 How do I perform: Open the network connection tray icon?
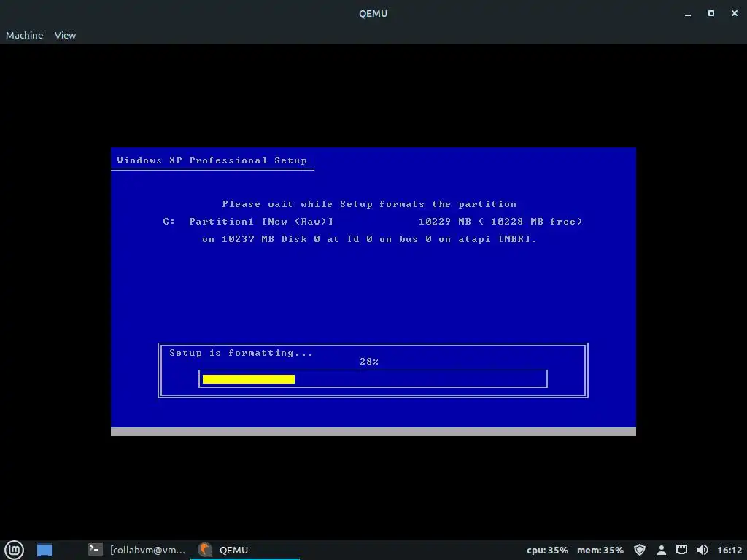[x=682, y=550]
